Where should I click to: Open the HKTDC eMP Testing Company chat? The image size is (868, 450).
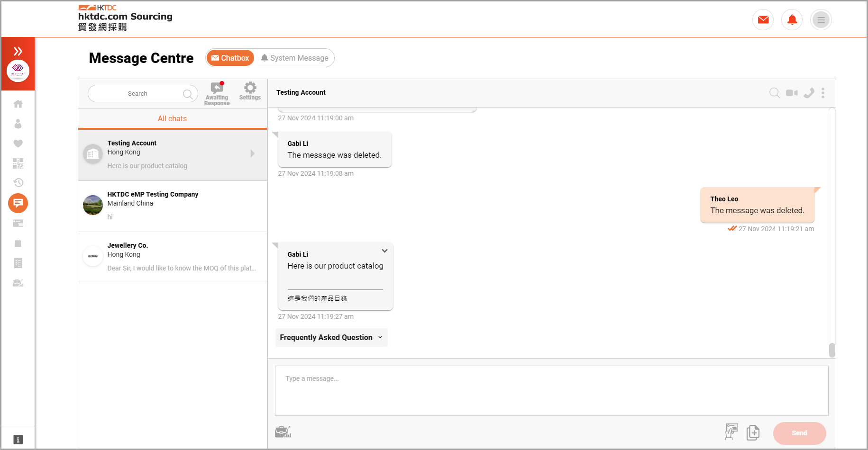(x=173, y=206)
